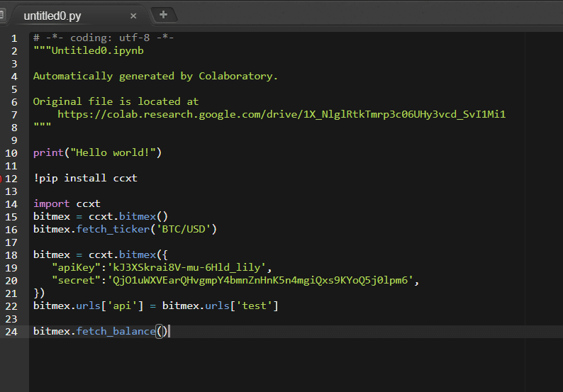Click 'Original file is located at' line

[116, 101]
